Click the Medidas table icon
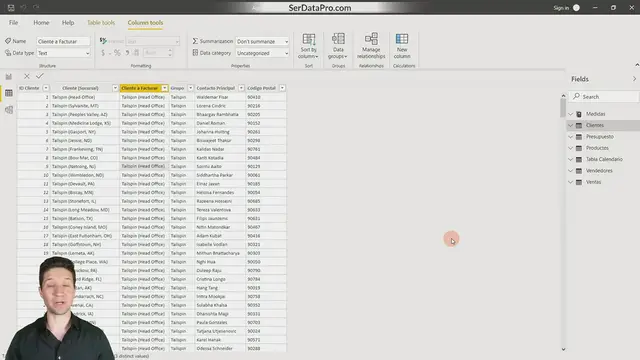The width and height of the screenshot is (640, 360). (x=579, y=114)
